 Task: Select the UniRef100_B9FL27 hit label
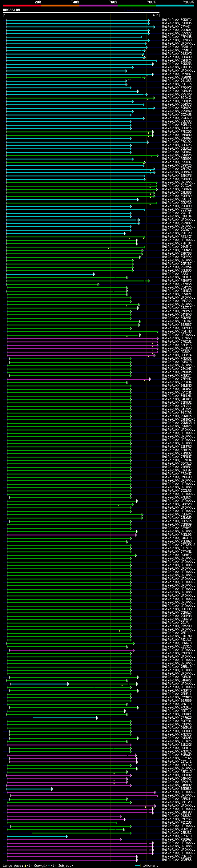click(177, 125)
